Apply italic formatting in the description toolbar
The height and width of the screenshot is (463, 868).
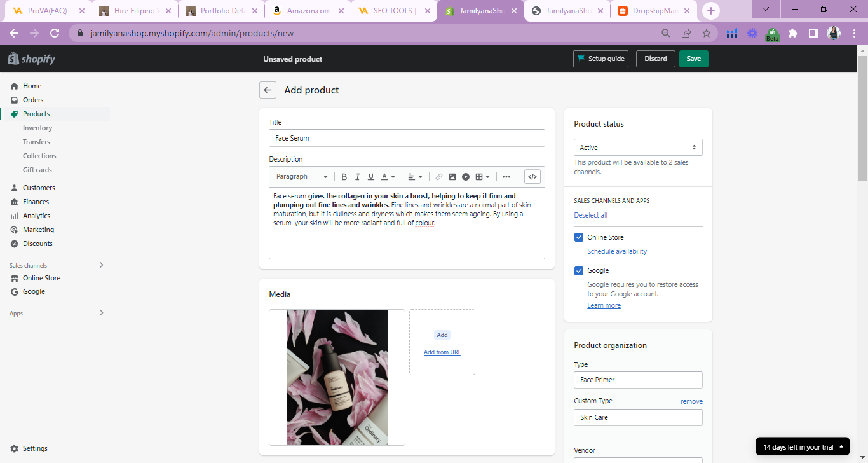(x=358, y=177)
